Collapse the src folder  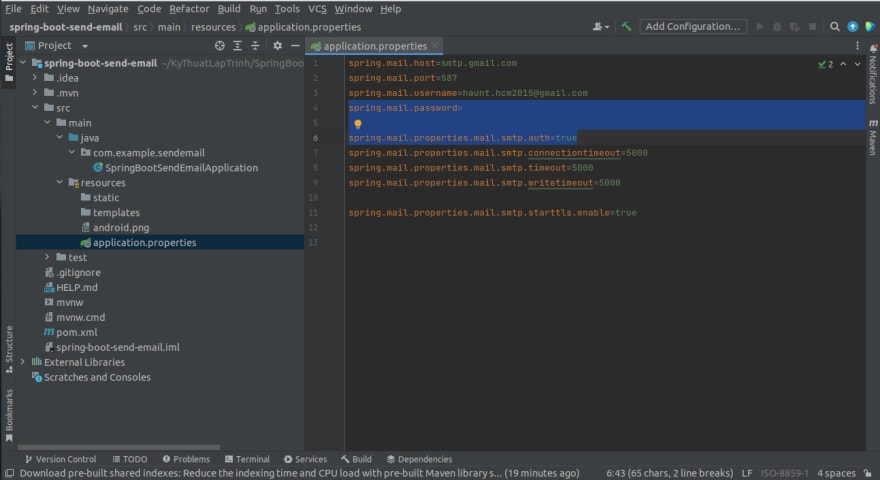[x=35, y=107]
